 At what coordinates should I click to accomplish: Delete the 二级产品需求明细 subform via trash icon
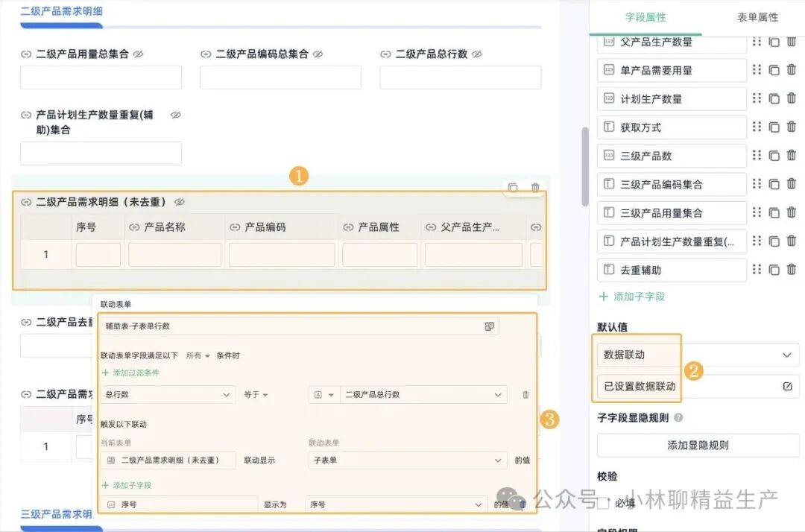535,188
